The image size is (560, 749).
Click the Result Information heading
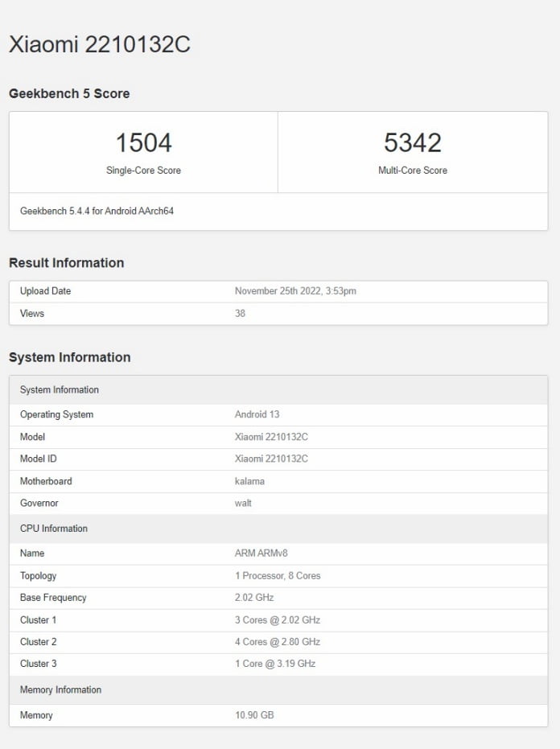click(66, 263)
